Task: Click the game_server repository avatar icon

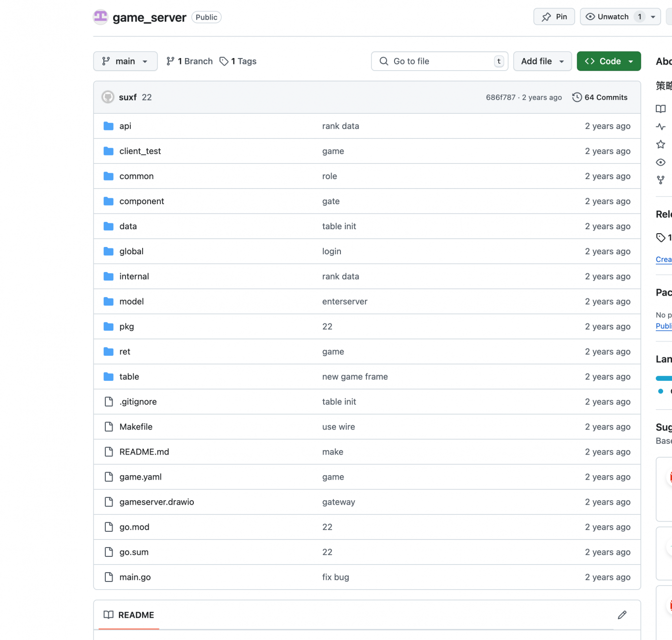Action: click(100, 17)
